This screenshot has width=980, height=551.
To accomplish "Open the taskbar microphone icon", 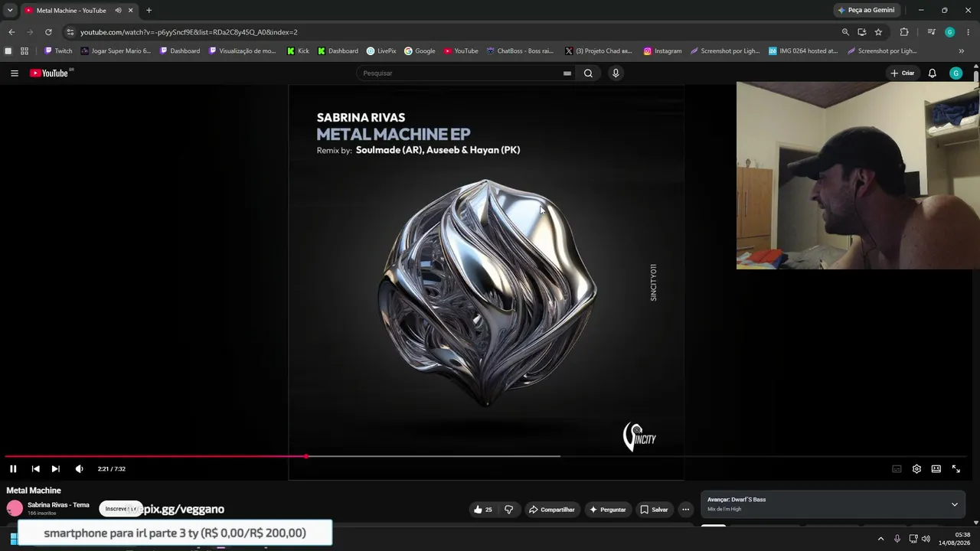I will tap(897, 539).
